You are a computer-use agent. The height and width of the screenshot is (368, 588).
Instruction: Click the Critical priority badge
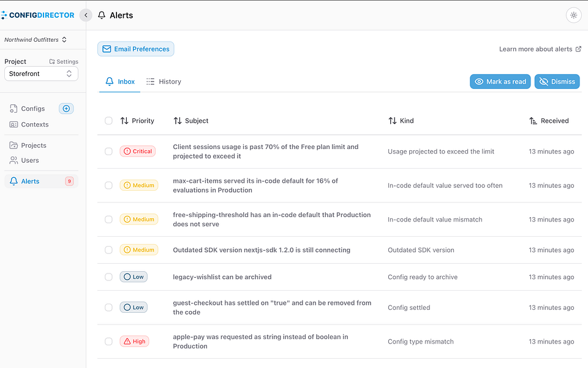click(138, 151)
